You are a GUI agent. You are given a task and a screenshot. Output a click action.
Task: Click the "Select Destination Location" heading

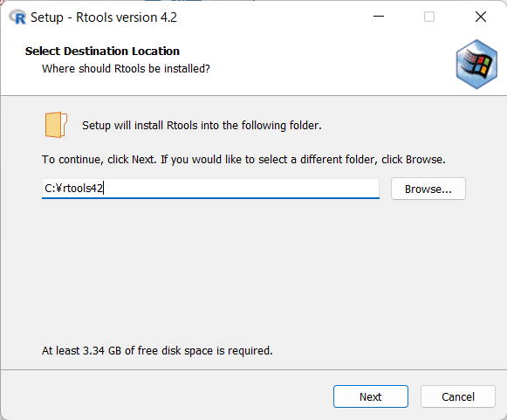click(x=102, y=52)
